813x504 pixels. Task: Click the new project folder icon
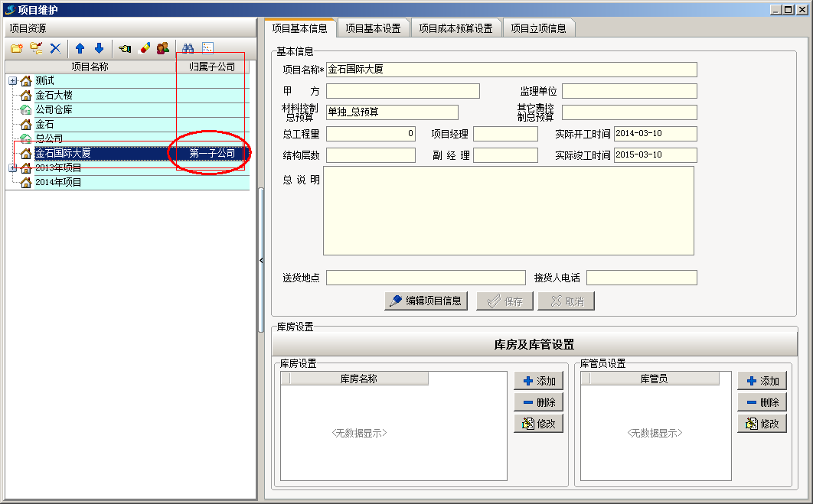pyautogui.click(x=17, y=48)
